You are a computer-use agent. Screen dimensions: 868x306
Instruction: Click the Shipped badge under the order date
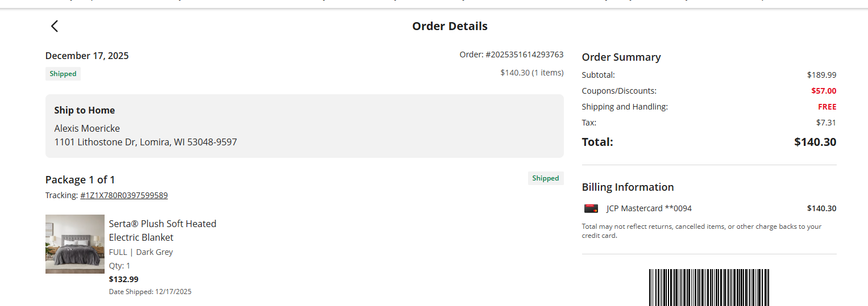(63, 74)
